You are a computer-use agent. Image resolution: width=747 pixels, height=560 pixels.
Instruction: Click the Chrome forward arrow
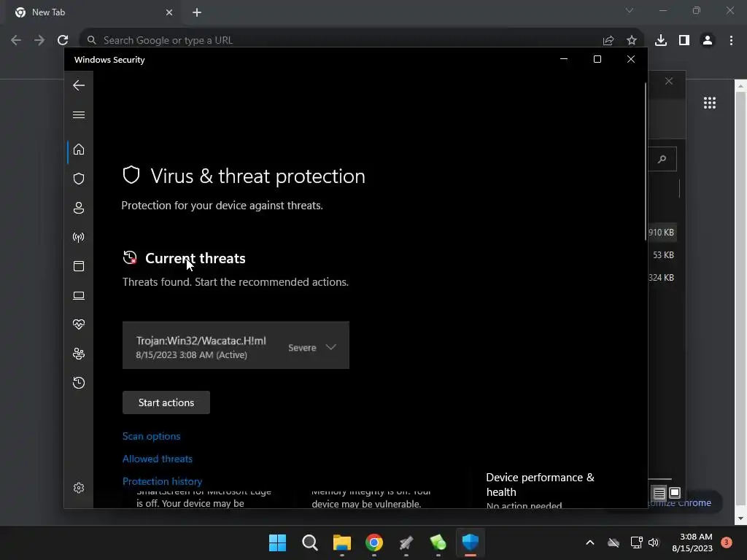(39, 40)
